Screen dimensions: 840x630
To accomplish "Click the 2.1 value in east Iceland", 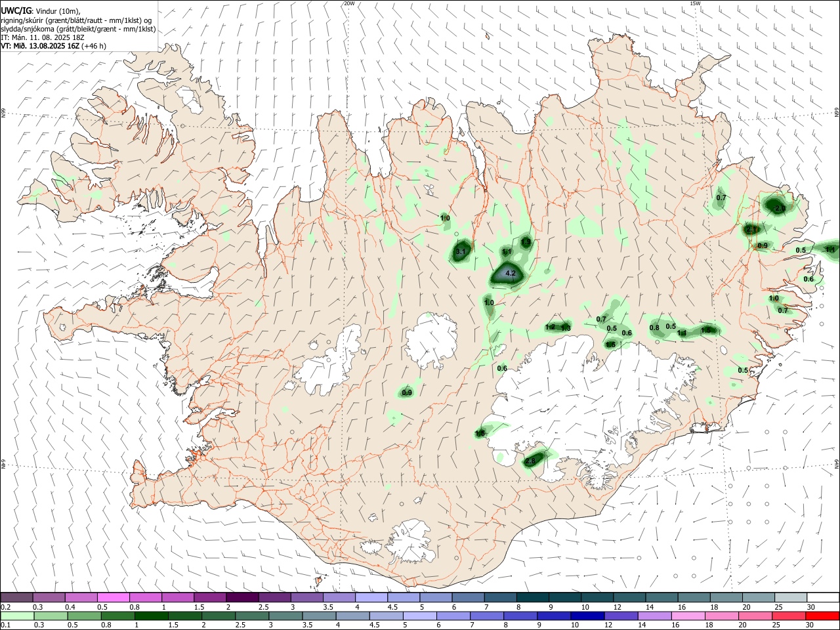I will (x=752, y=230).
